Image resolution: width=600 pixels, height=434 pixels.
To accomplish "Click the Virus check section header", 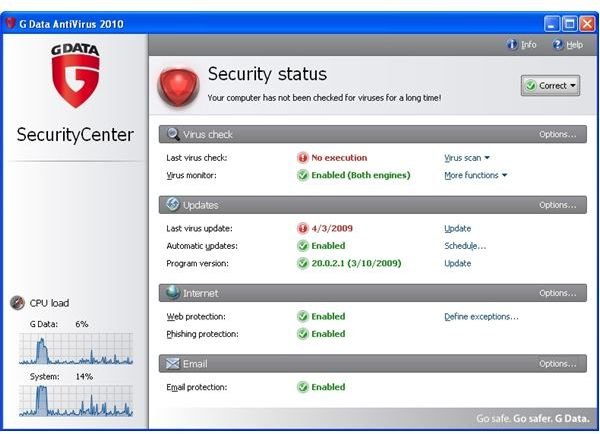I will point(373,134).
